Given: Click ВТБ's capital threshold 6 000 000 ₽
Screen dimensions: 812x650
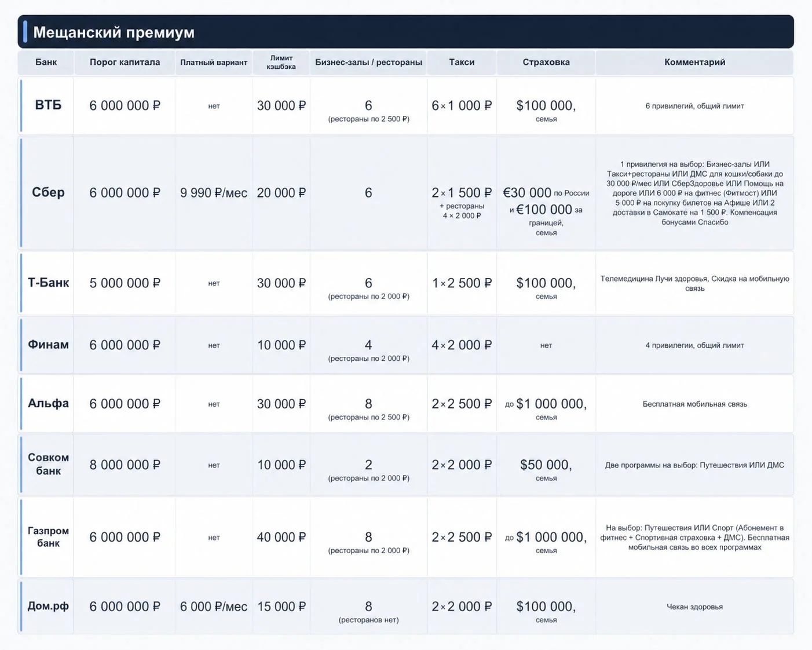Looking at the screenshot, I should pyautogui.click(x=125, y=105).
